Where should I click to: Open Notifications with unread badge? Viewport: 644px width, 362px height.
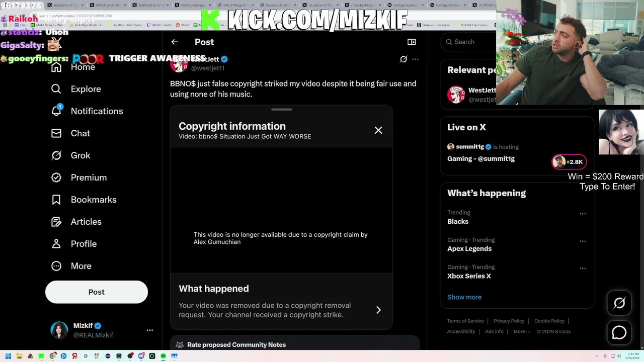(87, 111)
